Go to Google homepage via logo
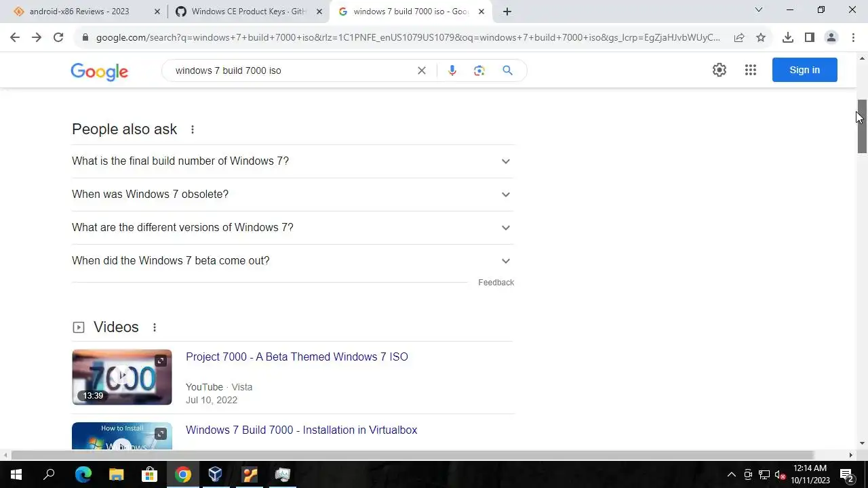Screen dimensions: 868x488 click(99, 71)
